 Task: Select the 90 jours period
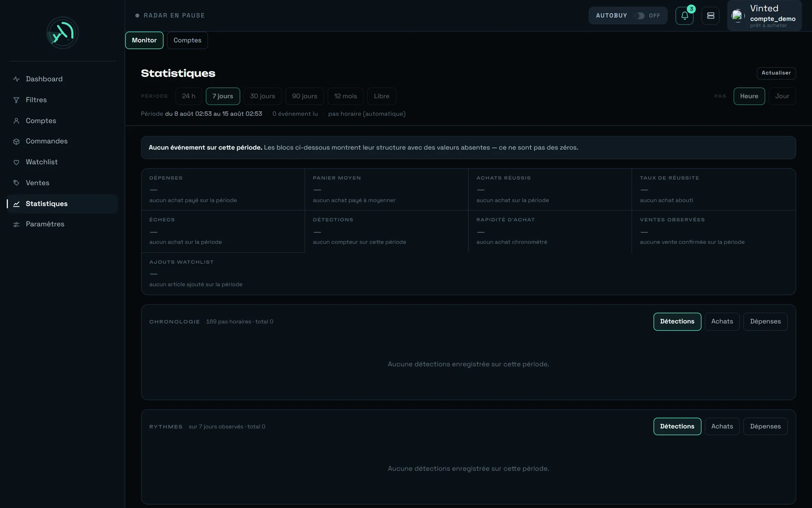[304, 96]
